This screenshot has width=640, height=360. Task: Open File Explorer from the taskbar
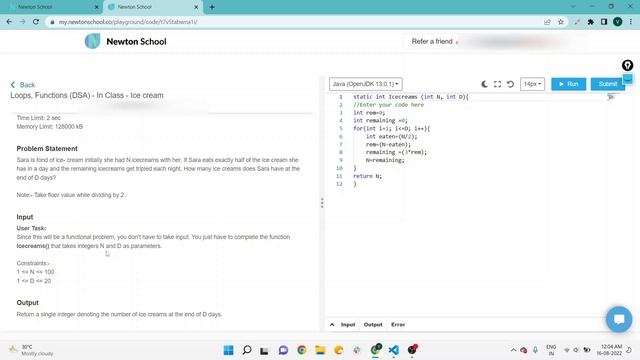pyautogui.click(x=320, y=350)
